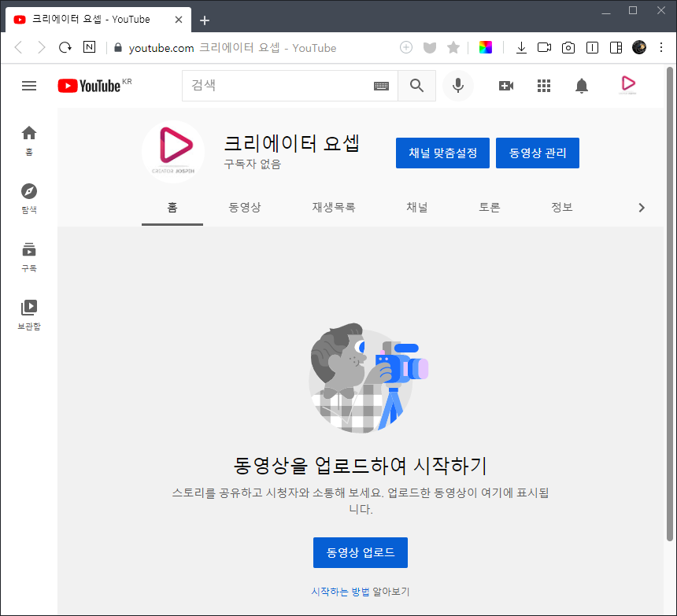The width and height of the screenshot is (677, 616).
Task: Click the YouTube KR logo
Action: (94, 86)
